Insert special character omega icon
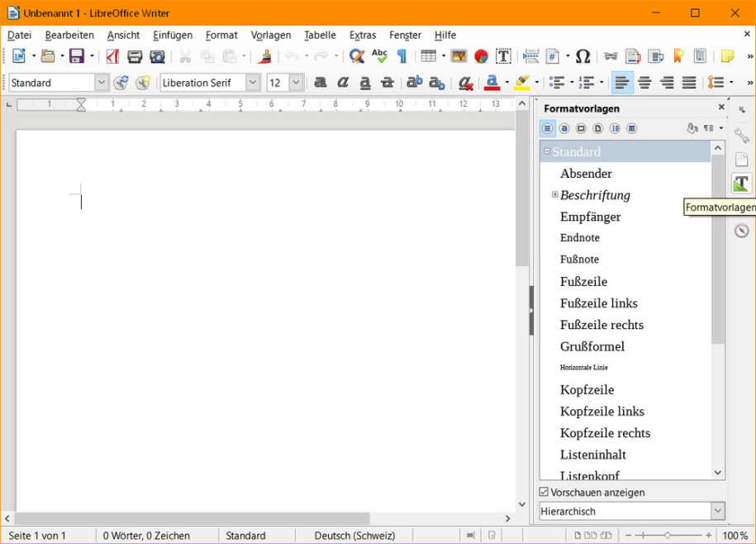 click(582, 56)
